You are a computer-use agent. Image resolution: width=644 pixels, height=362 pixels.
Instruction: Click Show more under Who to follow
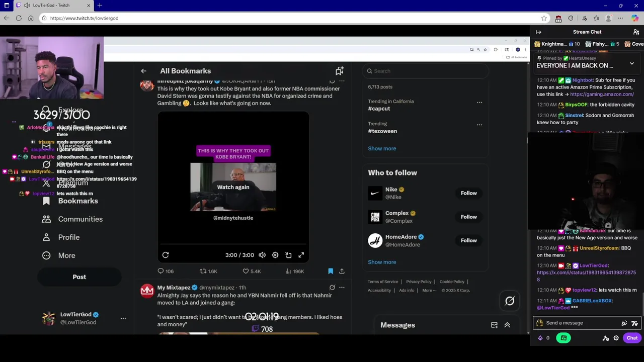point(382,262)
